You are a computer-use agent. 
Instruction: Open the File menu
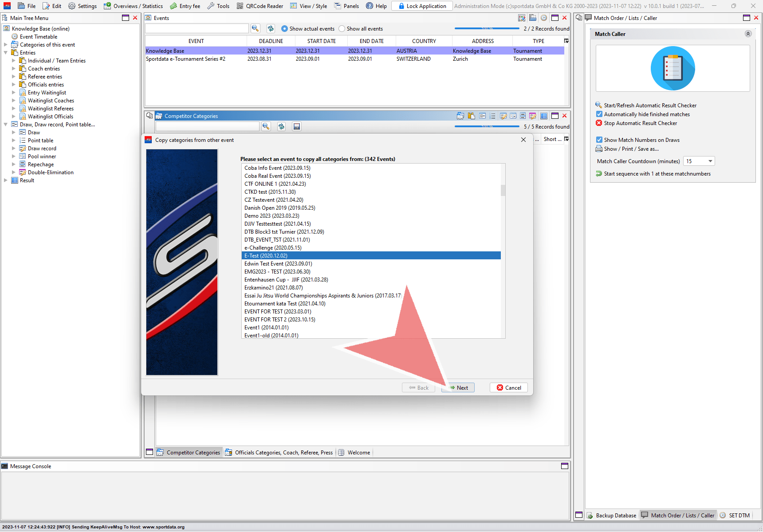(x=27, y=6)
